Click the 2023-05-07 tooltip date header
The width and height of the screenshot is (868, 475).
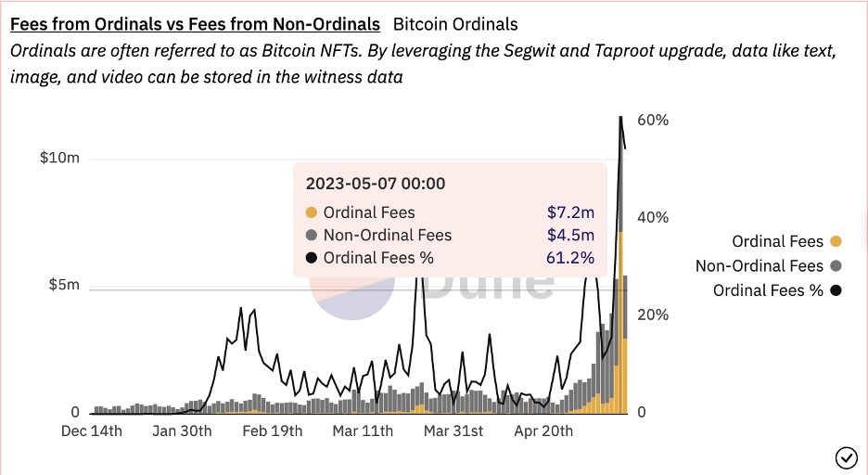coord(376,184)
